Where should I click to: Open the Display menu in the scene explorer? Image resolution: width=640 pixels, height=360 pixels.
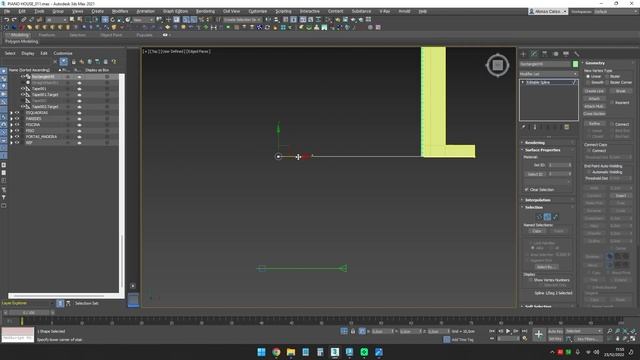tap(28, 53)
